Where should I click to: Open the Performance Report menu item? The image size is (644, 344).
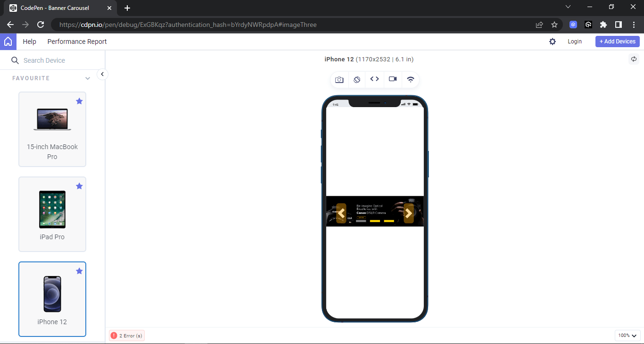click(77, 42)
